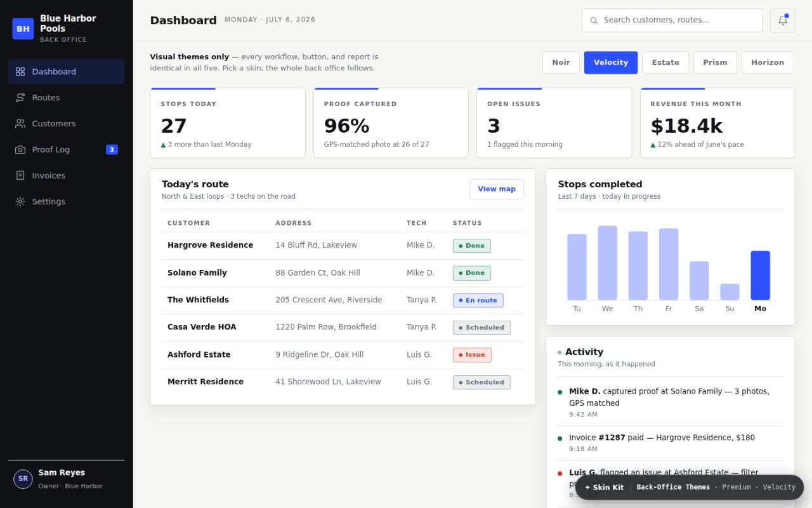The image size is (812, 508).
Task: Go to Customers in the sidebar
Action: click(x=66, y=124)
